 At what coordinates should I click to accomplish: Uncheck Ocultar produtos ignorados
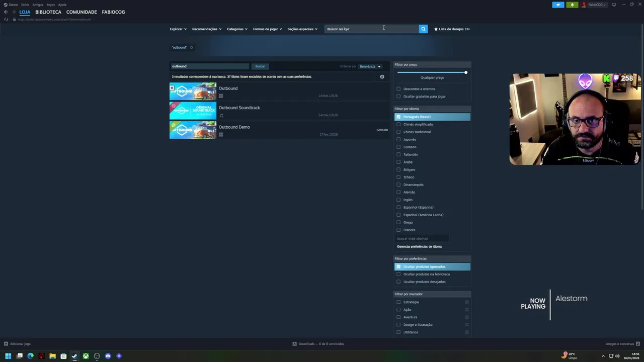point(398,266)
